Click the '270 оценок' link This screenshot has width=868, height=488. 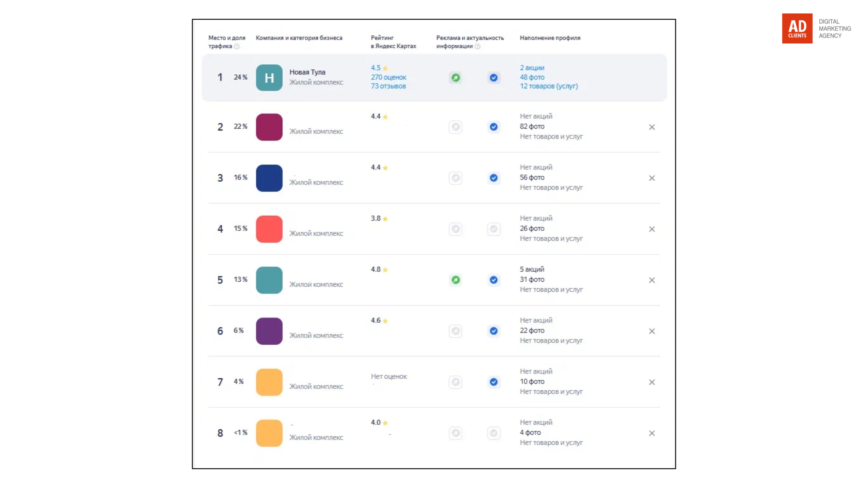[389, 77]
